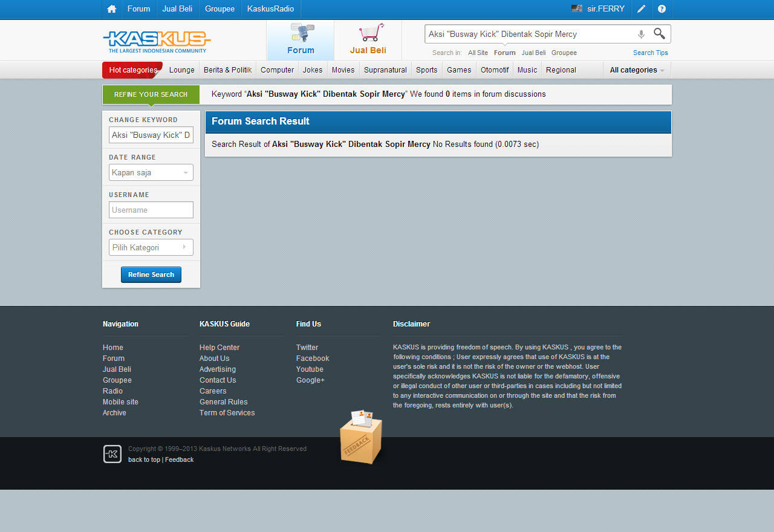Open the Regional category
This screenshot has width=774, height=532.
561,70
